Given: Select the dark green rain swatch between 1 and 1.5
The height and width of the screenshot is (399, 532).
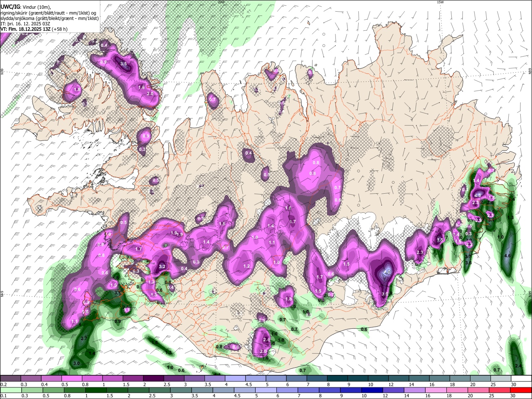Looking at the screenshot, I should pos(96,389).
